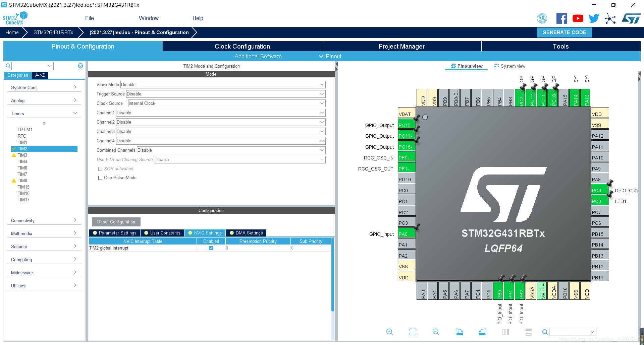Expand the Middleware category

[x=44, y=273]
